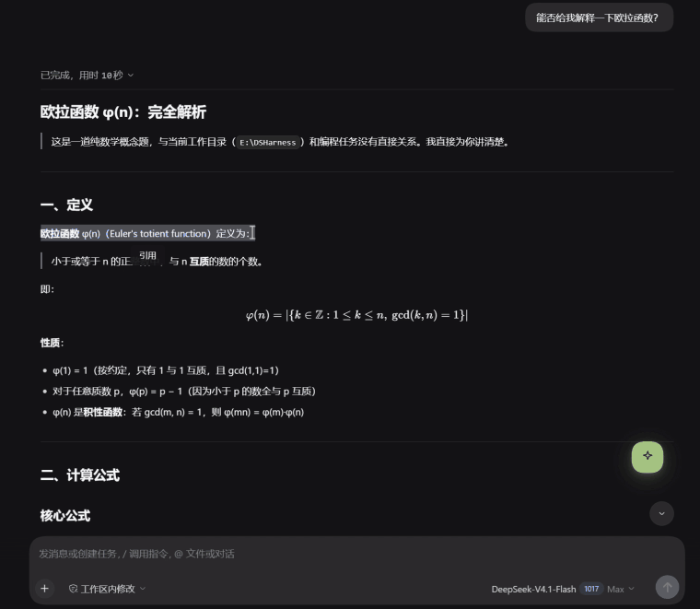Click the 性质 label

52,343
